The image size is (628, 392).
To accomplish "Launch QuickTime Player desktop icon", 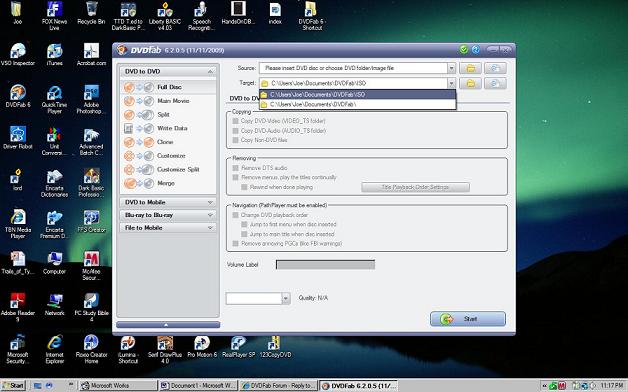I will [x=54, y=100].
